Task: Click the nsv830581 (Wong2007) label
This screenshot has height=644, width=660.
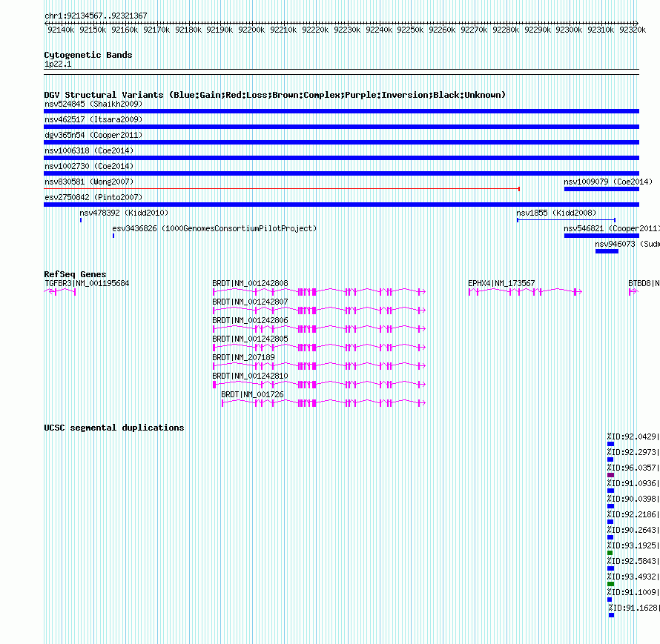Action: tap(89, 182)
